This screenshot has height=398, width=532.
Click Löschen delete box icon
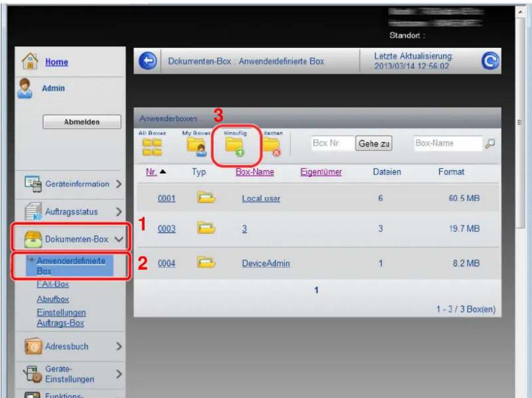(272, 147)
